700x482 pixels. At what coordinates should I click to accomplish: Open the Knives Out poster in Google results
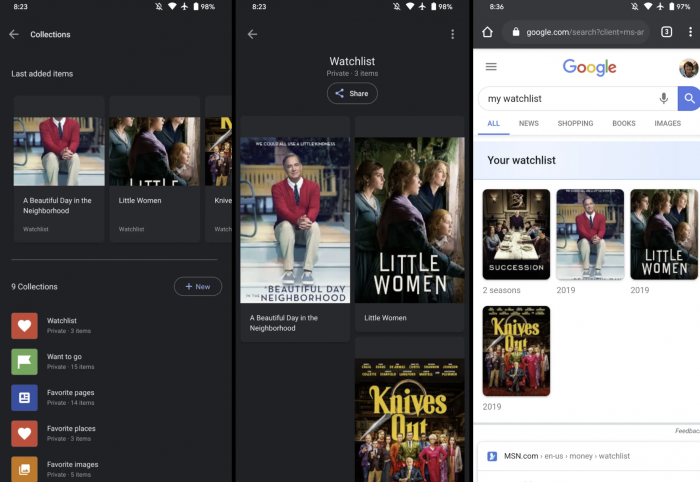tap(516, 351)
